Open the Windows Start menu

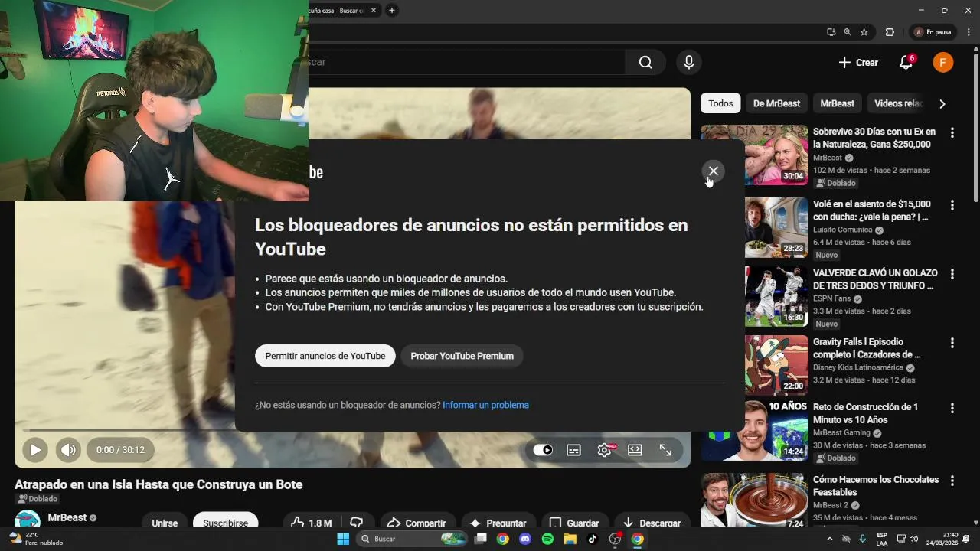click(x=343, y=539)
